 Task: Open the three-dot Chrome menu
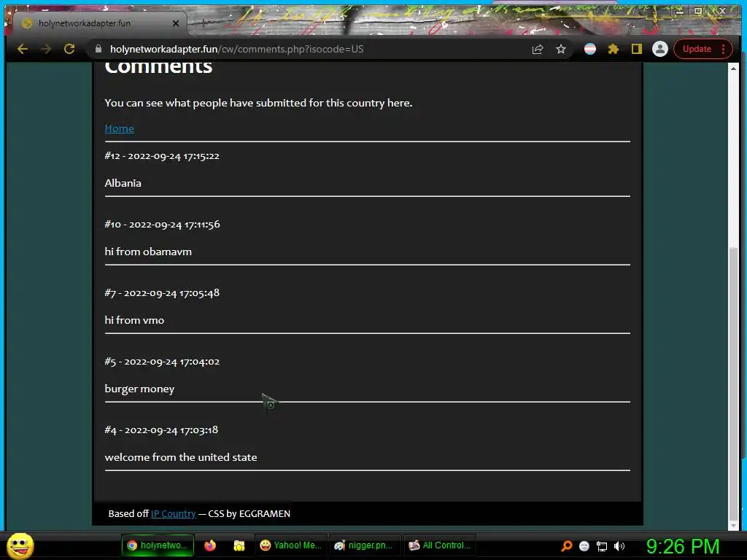click(x=723, y=49)
